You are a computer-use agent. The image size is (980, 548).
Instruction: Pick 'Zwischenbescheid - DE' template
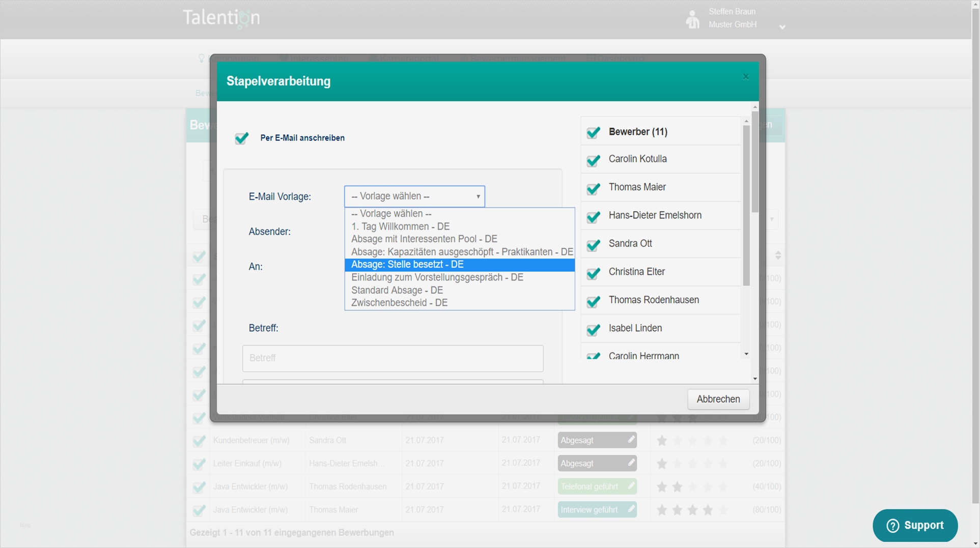point(459,303)
